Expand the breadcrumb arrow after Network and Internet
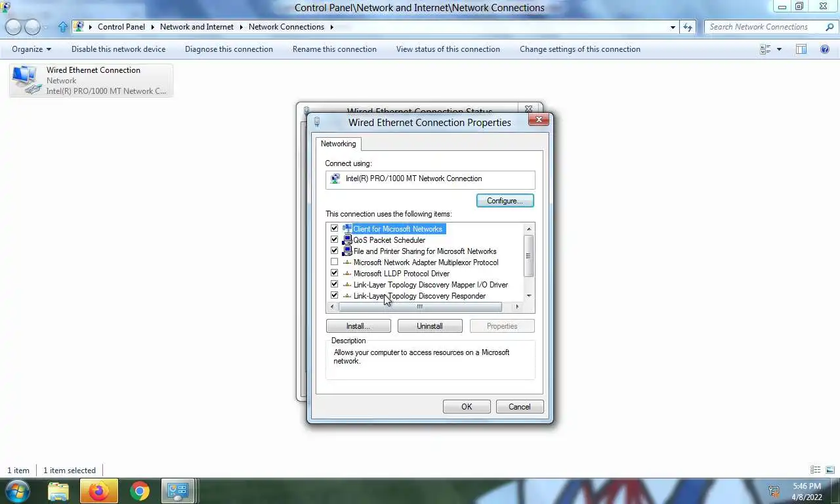 241,27
